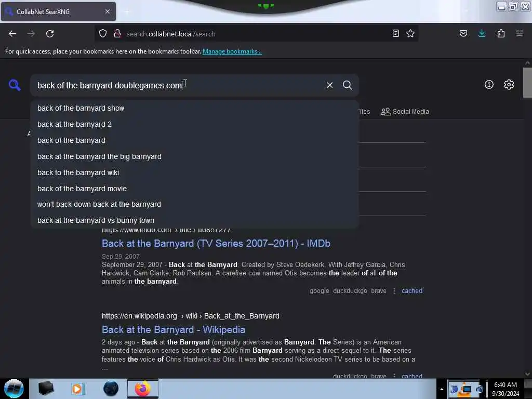Click the page vertical scrollbar thumb
Viewport: 532px width, 399px height.
pyautogui.click(x=527, y=83)
